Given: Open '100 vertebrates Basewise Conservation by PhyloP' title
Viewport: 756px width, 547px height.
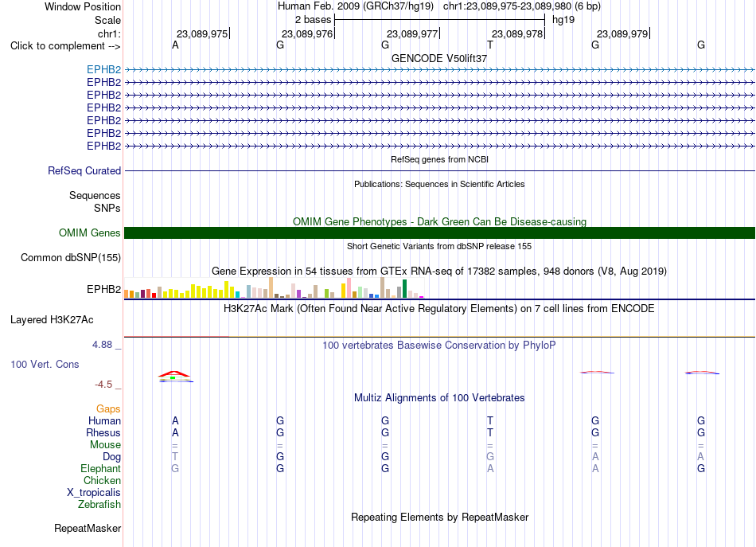Looking at the screenshot, I should point(439,345).
